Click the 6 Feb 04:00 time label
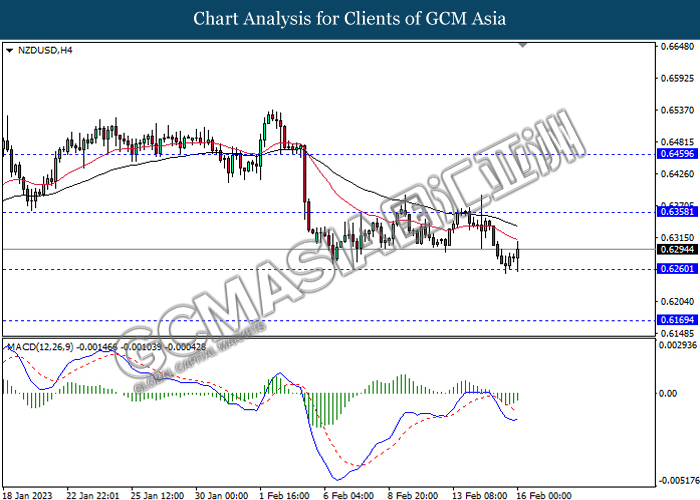Screen dimensions: 700x500 click(349, 495)
